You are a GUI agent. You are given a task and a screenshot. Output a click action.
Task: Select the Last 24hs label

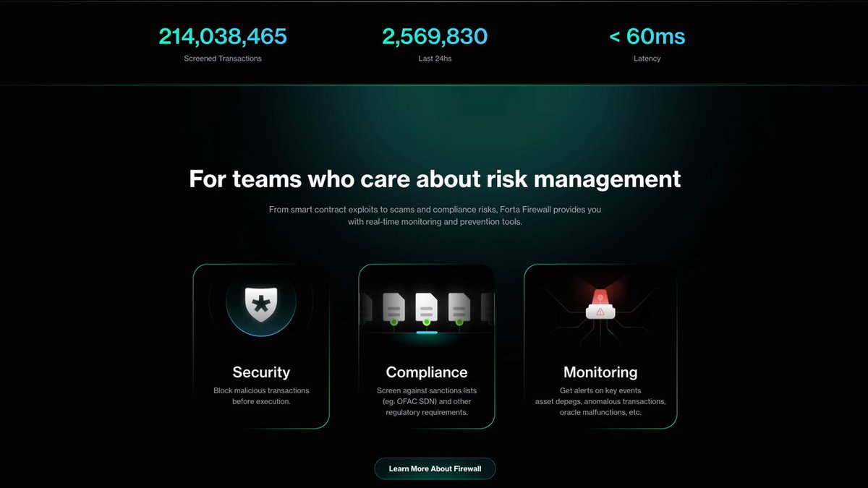coord(435,59)
